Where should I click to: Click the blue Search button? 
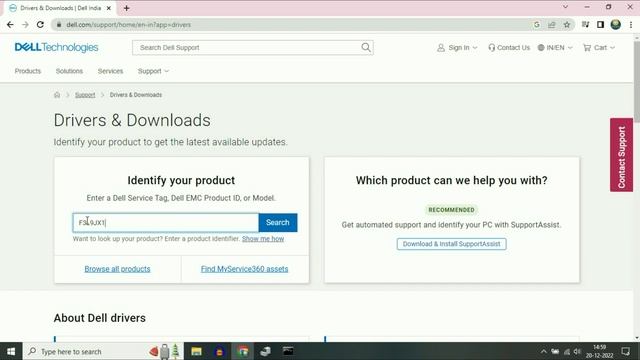click(x=278, y=222)
